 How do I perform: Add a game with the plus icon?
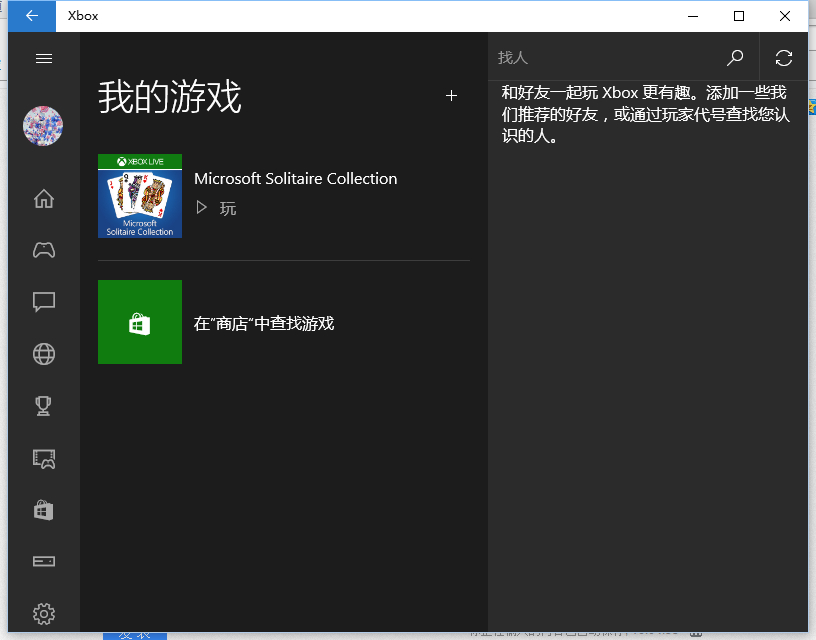[x=451, y=95]
